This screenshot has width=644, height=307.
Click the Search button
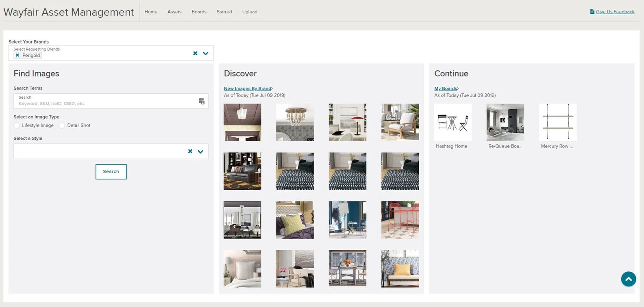[x=111, y=171]
